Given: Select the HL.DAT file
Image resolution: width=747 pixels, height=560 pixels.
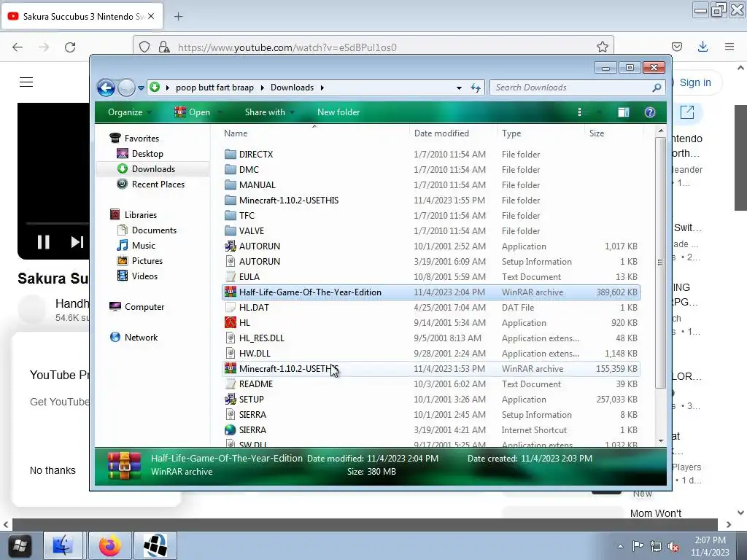Looking at the screenshot, I should tap(430, 307).
